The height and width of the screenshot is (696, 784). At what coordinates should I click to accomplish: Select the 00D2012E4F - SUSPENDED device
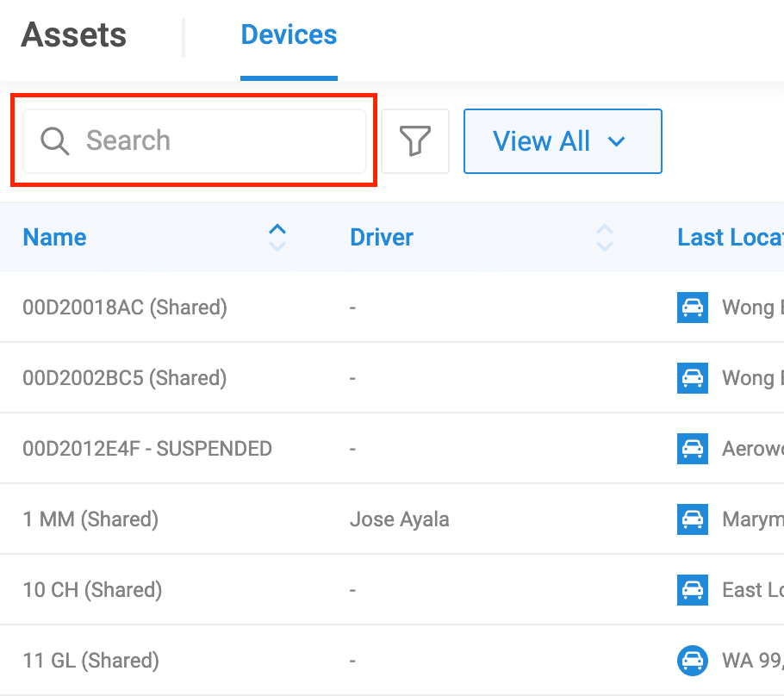pos(147,449)
